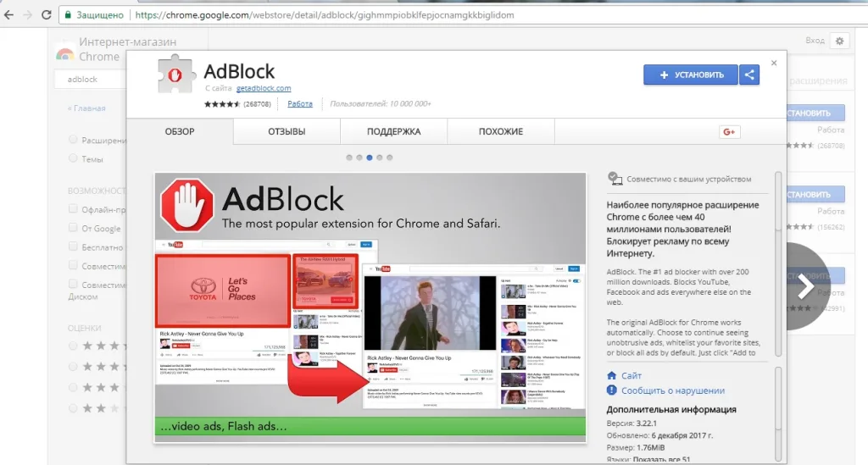This screenshot has width=868, height=465.
Task: Open the Работа category link
Action: [300, 103]
